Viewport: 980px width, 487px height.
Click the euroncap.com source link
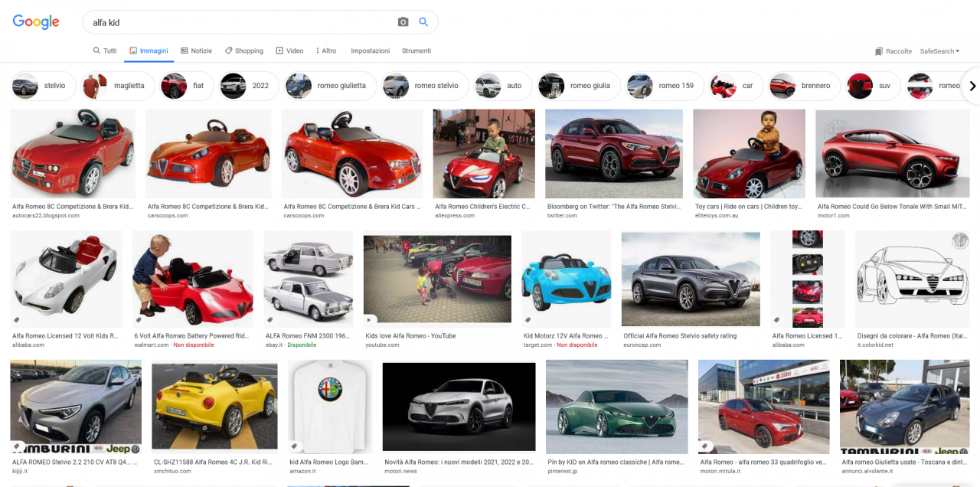click(x=643, y=345)
